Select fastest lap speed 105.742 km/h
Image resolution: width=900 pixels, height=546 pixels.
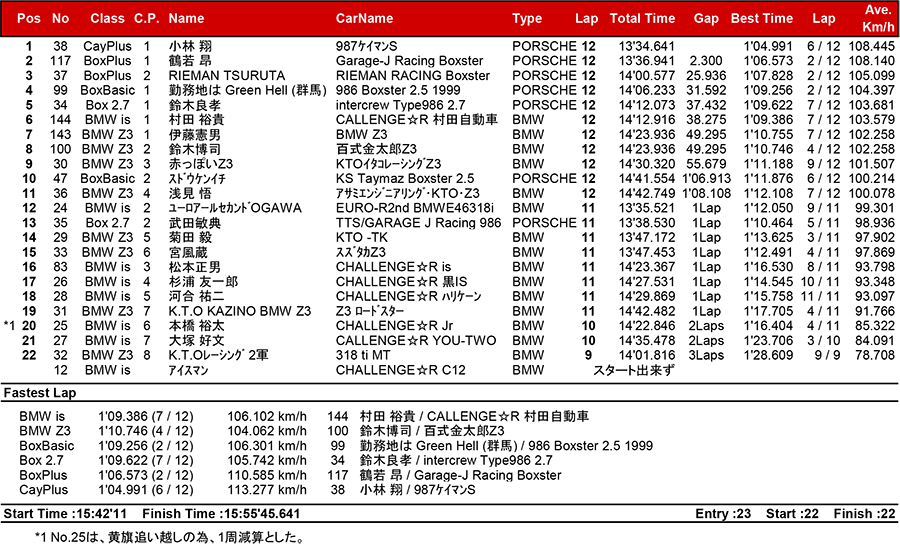click(x=267, y=460)
